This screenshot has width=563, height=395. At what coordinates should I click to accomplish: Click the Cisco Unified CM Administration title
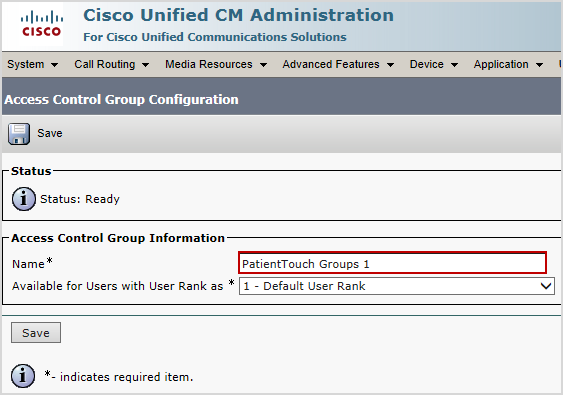[238, 15]
